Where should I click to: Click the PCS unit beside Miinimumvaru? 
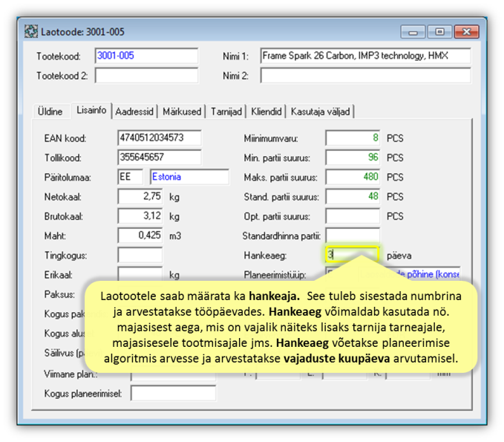tap(395, 138)
